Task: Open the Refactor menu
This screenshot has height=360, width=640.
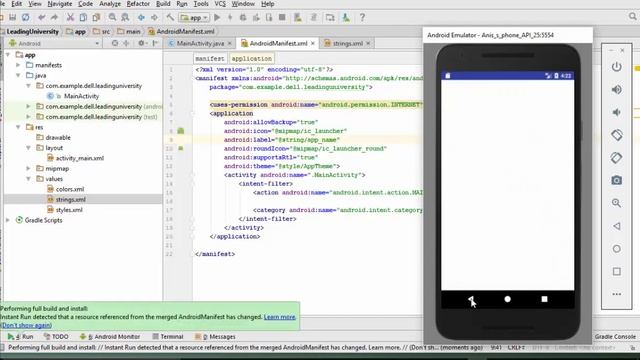Action: point(138,4)
